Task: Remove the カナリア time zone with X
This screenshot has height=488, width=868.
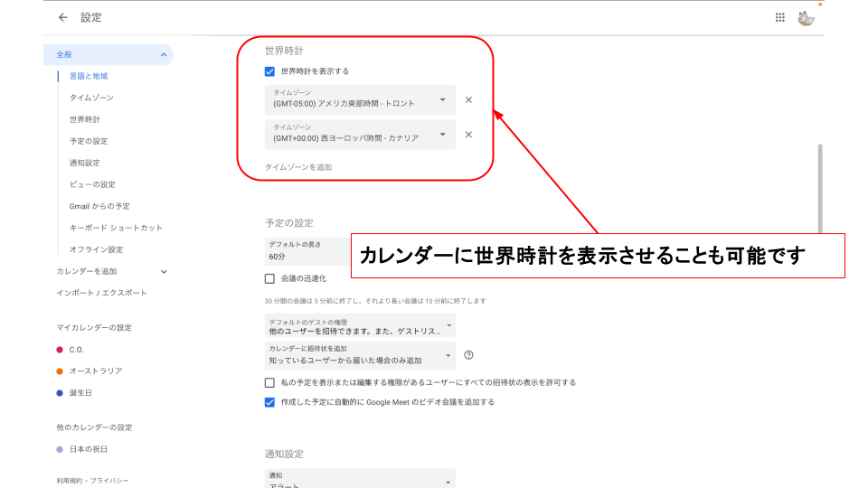Action: tap(468, 135)
